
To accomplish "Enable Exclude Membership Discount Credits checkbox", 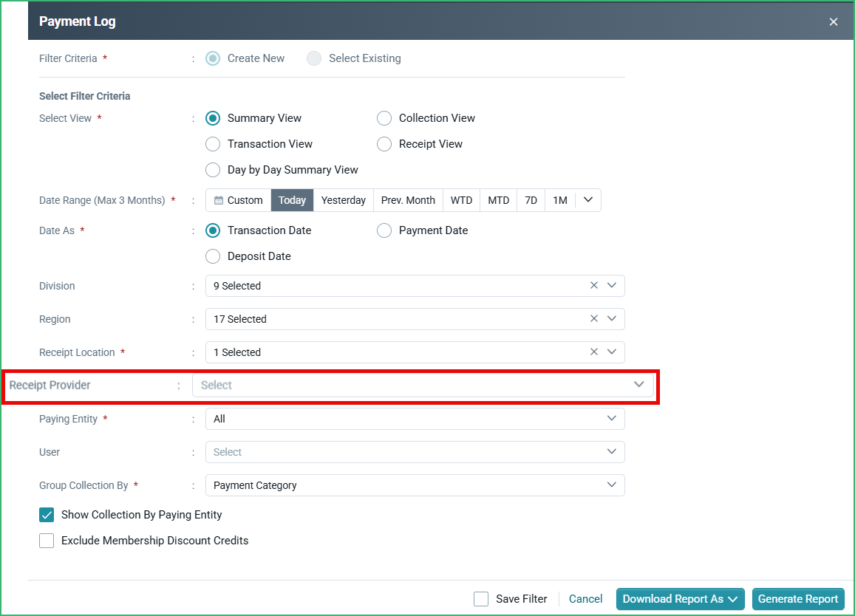I will click(x=47, y=541).
